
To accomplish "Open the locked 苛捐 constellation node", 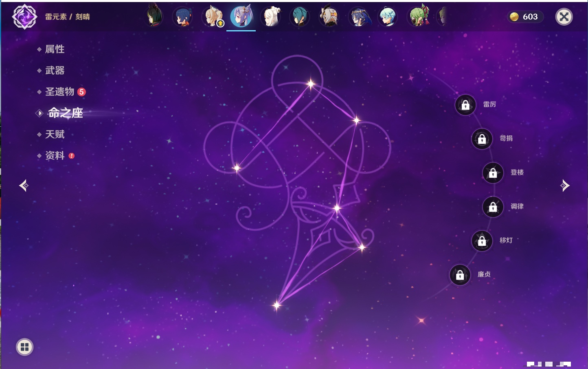I will (482, 139).
